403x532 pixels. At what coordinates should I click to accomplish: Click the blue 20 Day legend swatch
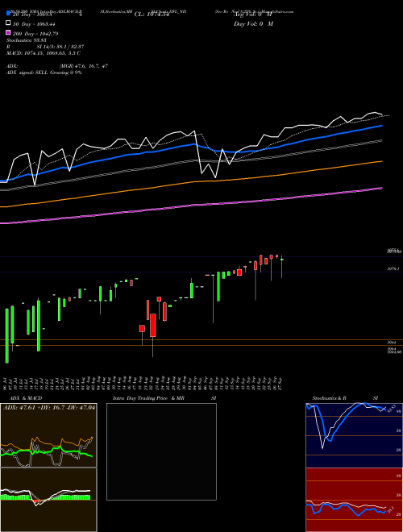pyautogui.click(x=9, y=13)
